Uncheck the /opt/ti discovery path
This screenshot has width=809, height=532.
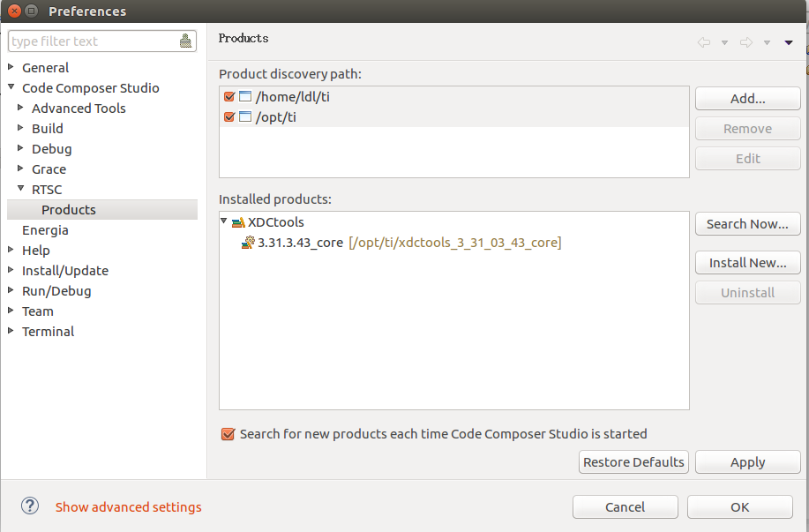[x=229, y=117]
